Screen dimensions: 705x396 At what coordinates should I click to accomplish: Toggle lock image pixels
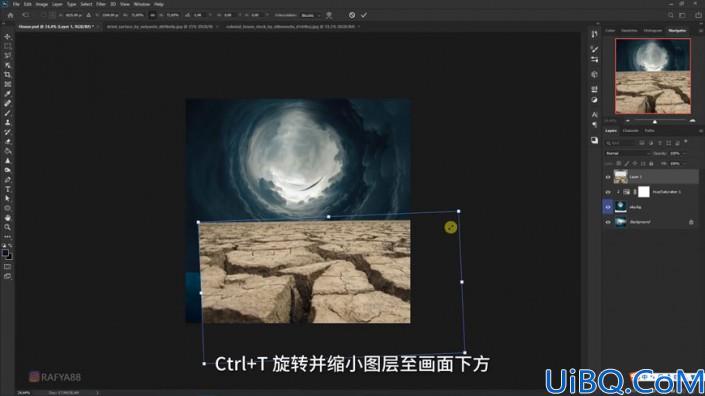(x=627, y=164)
